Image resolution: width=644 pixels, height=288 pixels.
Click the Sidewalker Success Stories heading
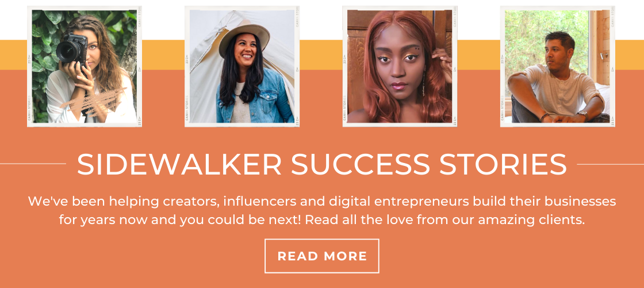pyautogui.click(x=321, y=165)
